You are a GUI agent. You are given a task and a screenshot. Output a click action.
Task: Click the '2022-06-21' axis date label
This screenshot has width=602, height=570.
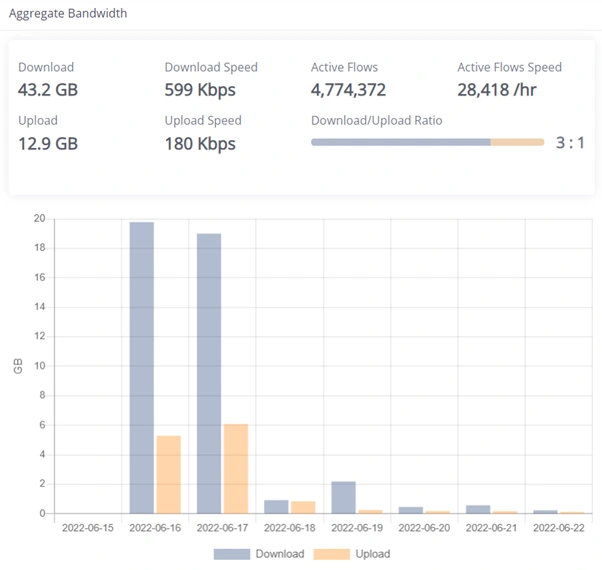tap(491, 528)
